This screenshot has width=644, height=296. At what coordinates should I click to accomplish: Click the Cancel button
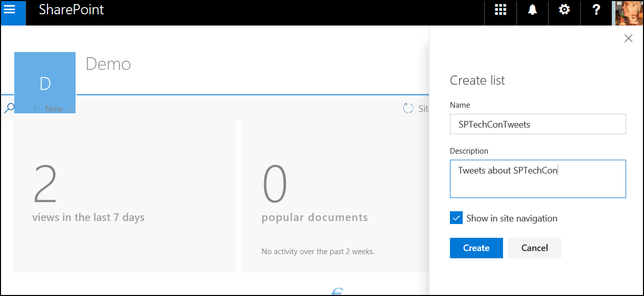(534, 248)
